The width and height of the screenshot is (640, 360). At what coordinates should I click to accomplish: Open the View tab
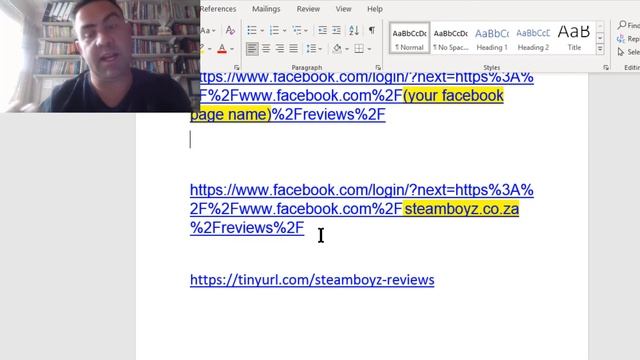pyautogui.click(x=343, y=9)
